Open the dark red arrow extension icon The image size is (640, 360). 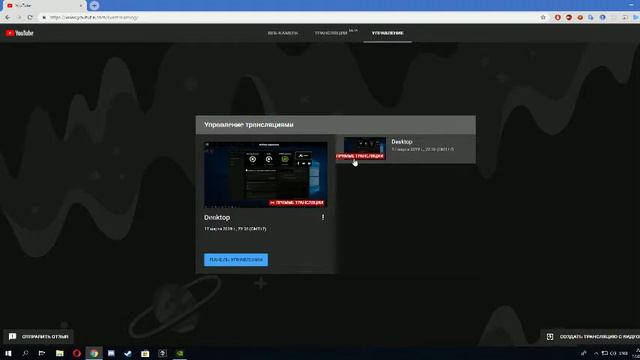point(569,18)
